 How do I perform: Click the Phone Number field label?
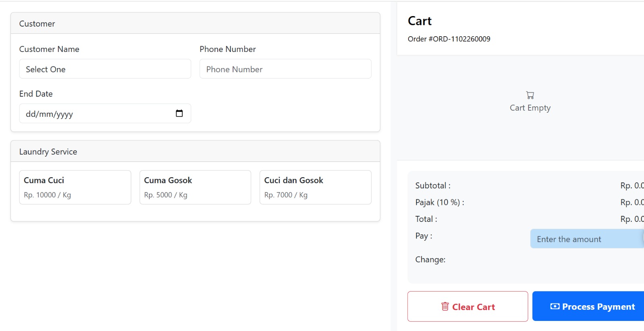tap(228, 49)
